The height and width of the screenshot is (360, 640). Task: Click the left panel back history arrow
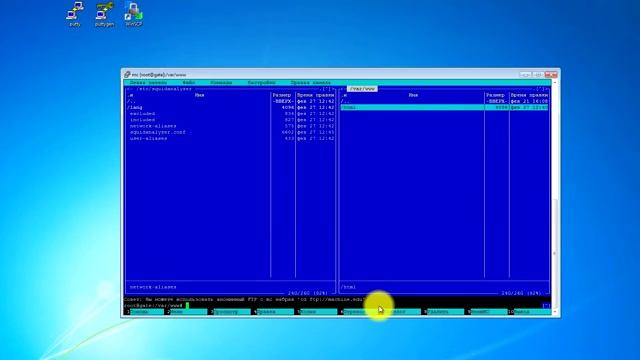pos(129,89)
